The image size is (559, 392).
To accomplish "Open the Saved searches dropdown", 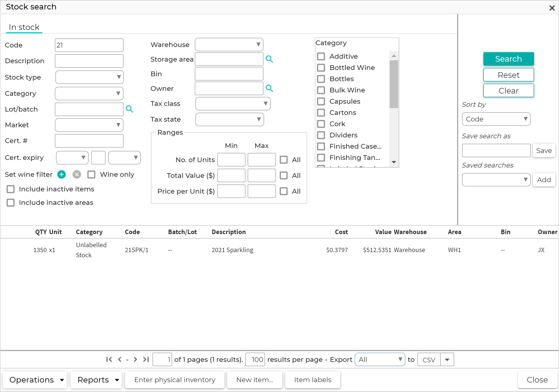I will point(496,180).
